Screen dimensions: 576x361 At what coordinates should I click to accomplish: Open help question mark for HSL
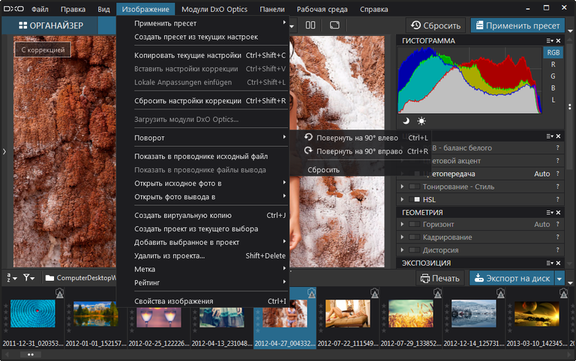tap(558, 199)
